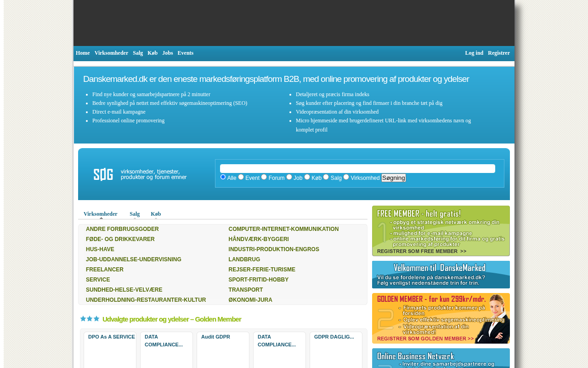Open the TRANSPORT category
Image resolution: width=588 pixels, height=368 pixels.
(246, 290)
